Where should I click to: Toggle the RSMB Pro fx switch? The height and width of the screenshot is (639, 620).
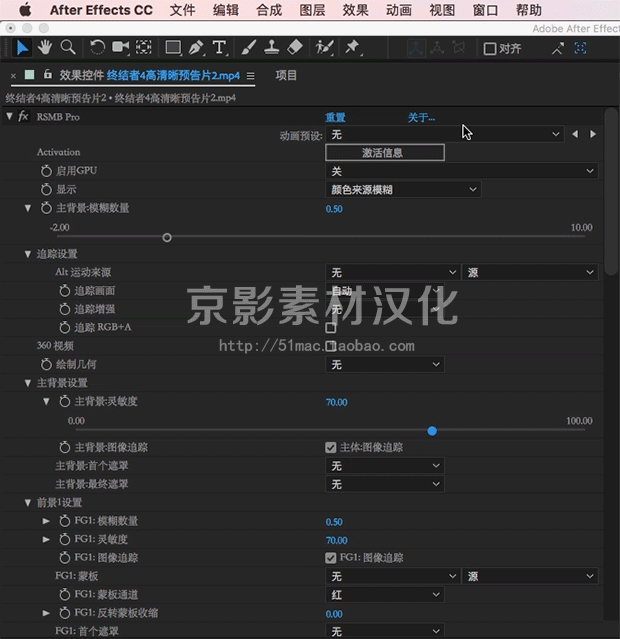coord(23,117)
